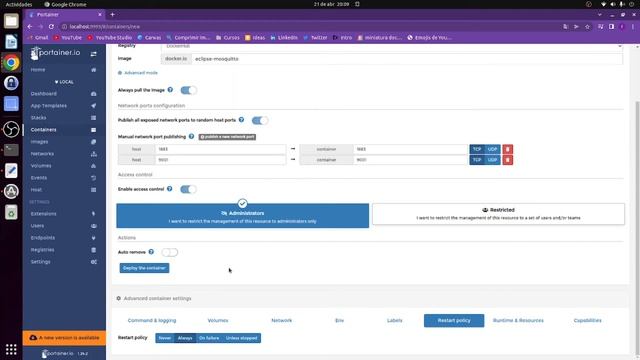Click the Dashboard gauge icon

coord(93,94)
